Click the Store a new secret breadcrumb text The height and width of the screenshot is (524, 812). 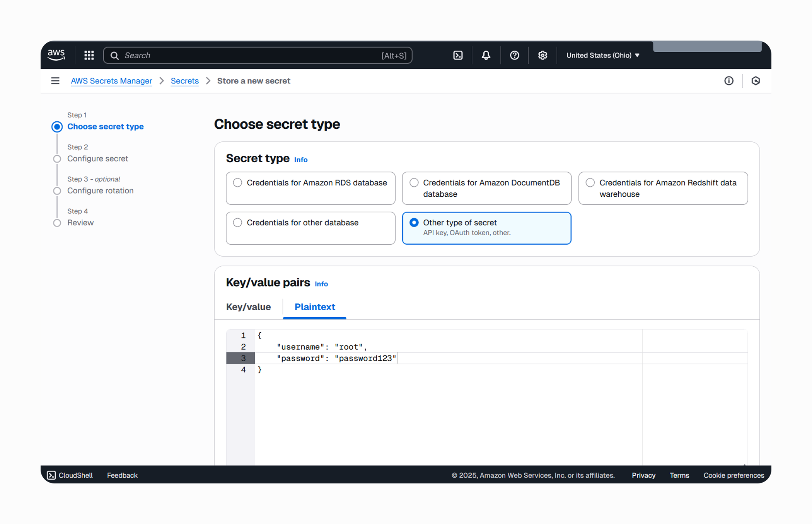[254, 81]
